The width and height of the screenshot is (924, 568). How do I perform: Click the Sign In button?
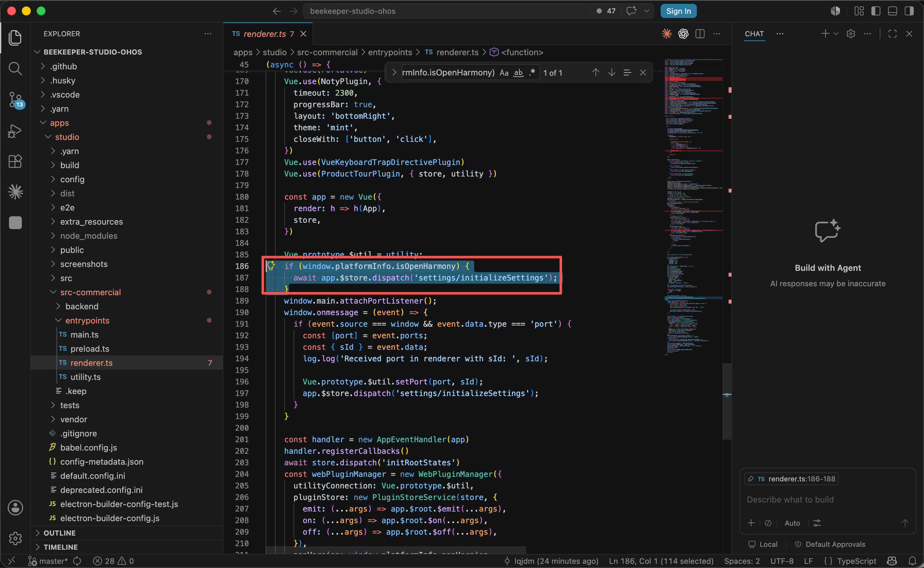coord(679,11)
